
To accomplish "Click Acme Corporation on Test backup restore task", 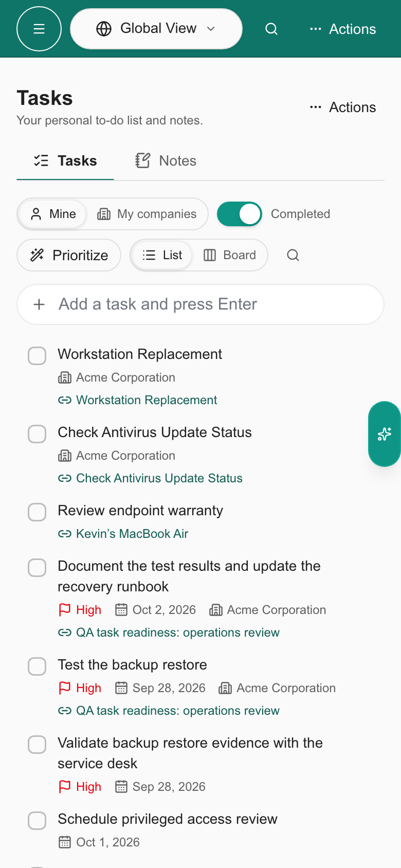I will (277, 688).
